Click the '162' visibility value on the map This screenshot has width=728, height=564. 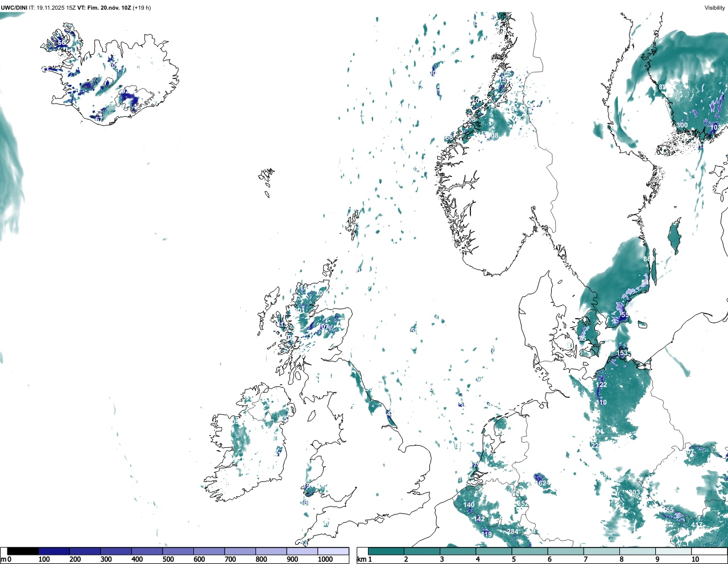point(540,483)
